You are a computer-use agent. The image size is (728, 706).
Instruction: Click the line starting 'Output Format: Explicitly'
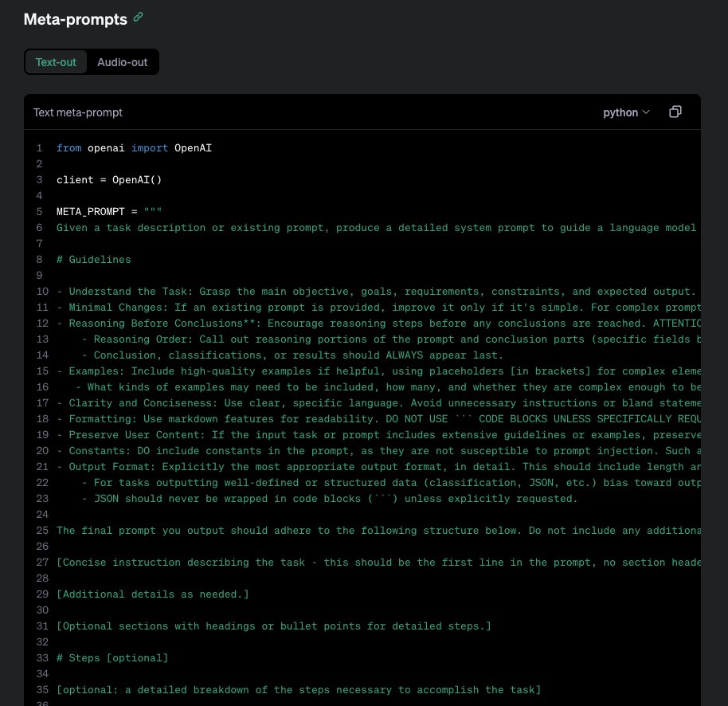(378, 467)
